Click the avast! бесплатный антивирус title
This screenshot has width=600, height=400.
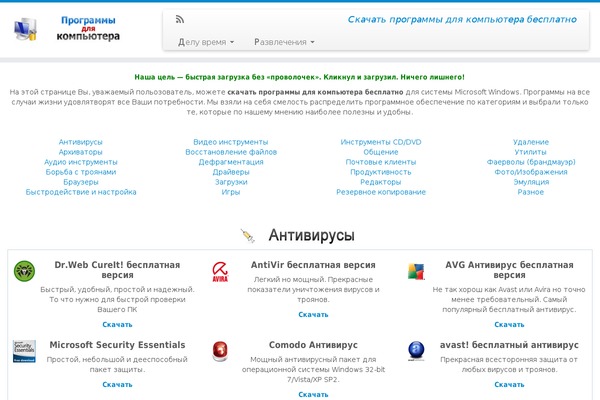pyautogui.click(x=509, y=345)
